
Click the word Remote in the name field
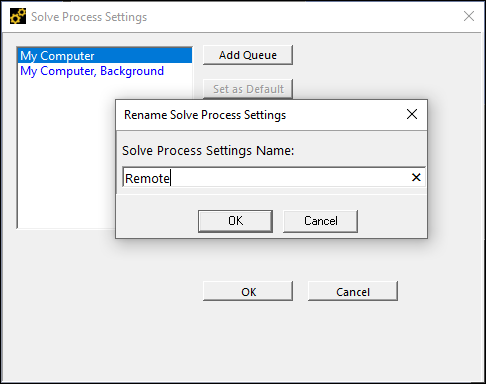pyautogui.click(x=147, y=178)
